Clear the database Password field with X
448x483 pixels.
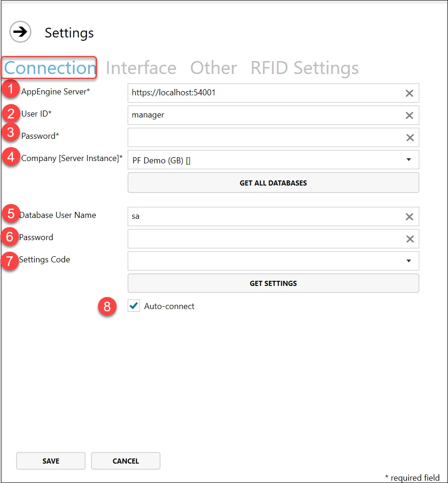pyautogui.click(x=409, y=239)
